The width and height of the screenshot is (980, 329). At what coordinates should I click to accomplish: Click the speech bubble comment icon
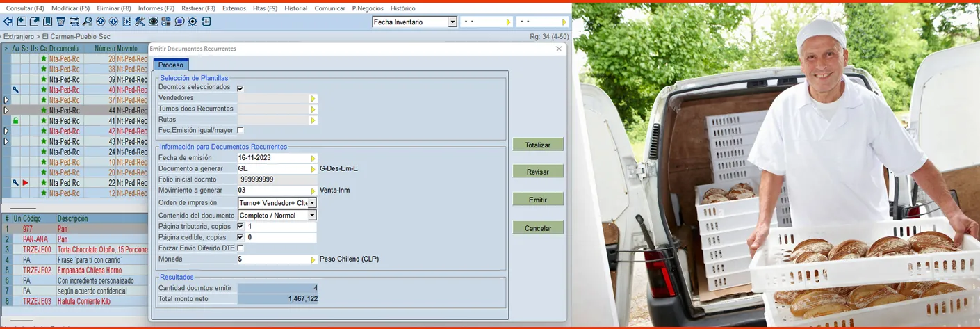click(179, 22)
